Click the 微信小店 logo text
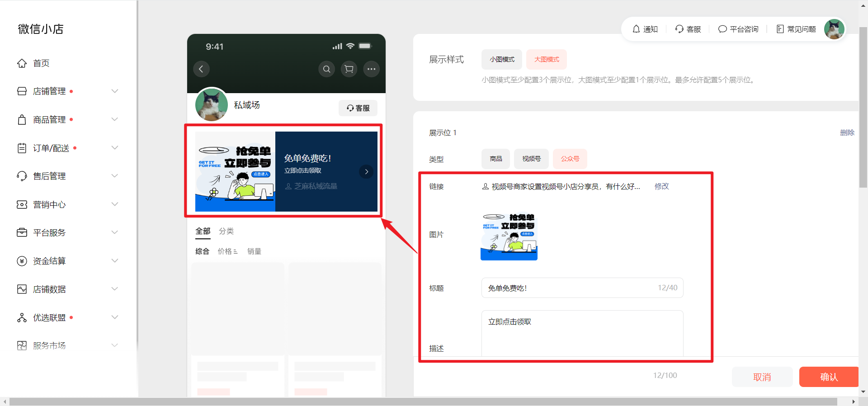The width and height of the screenshot is (868, 406). 41,29
